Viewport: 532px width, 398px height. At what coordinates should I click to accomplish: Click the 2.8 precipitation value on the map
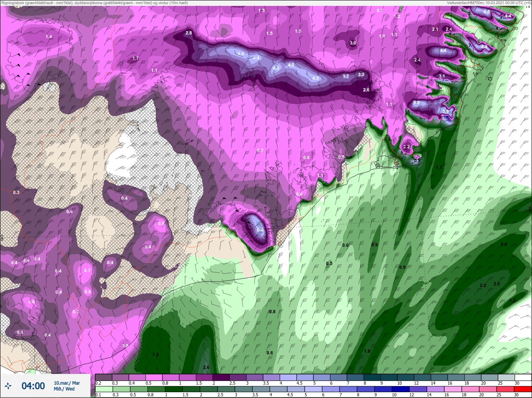click(x=189, y=33)
